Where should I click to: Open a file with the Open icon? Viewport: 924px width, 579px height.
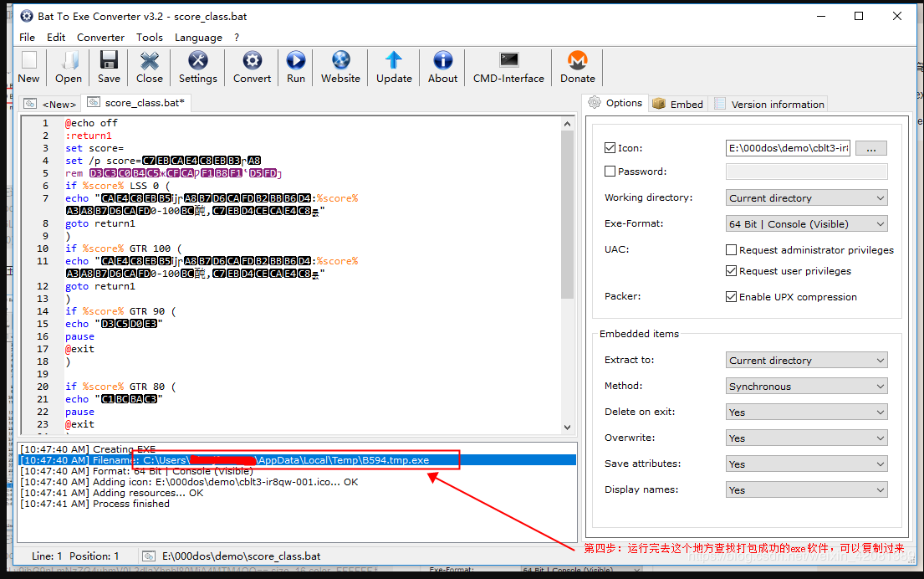point(69,67)
